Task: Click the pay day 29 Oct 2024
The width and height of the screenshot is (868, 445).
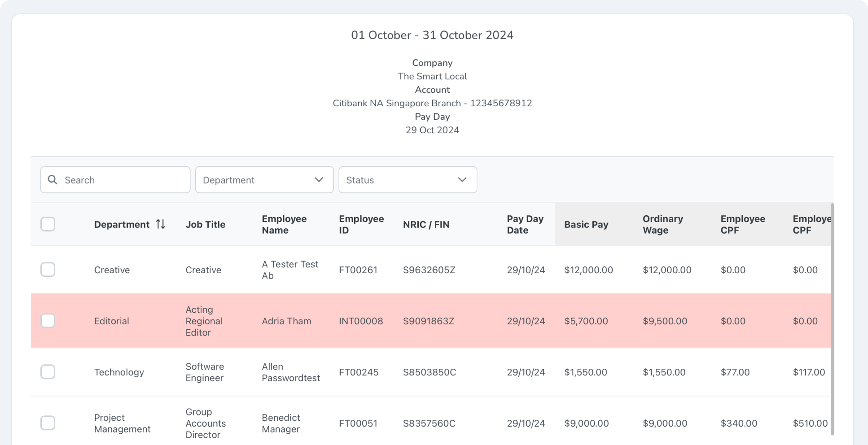Action: [432, 130]
